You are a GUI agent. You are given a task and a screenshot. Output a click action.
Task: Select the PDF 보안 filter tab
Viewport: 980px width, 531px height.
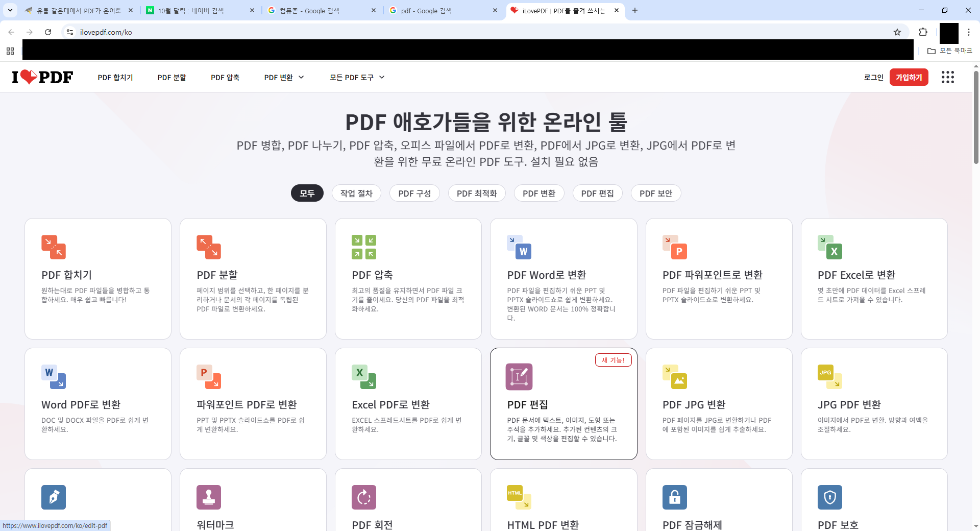[655, 194]
